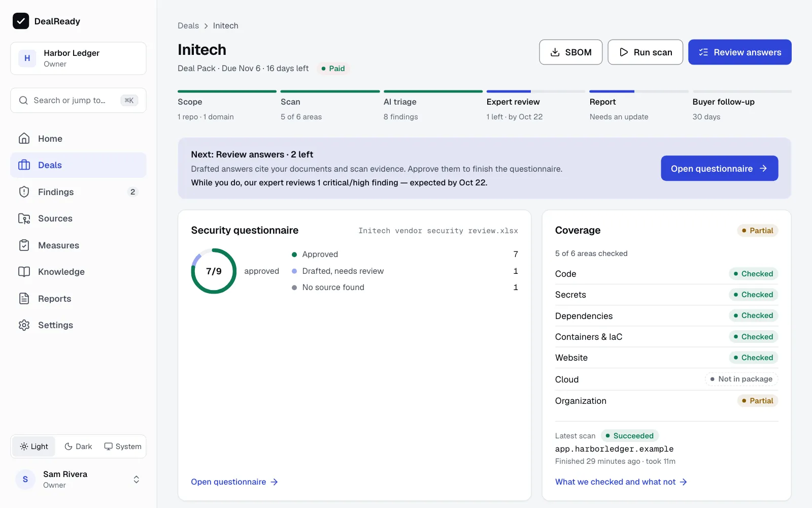Open questionnaire link in Security card
Viewport: 812px width, 508px height.
tap(234, 482)
